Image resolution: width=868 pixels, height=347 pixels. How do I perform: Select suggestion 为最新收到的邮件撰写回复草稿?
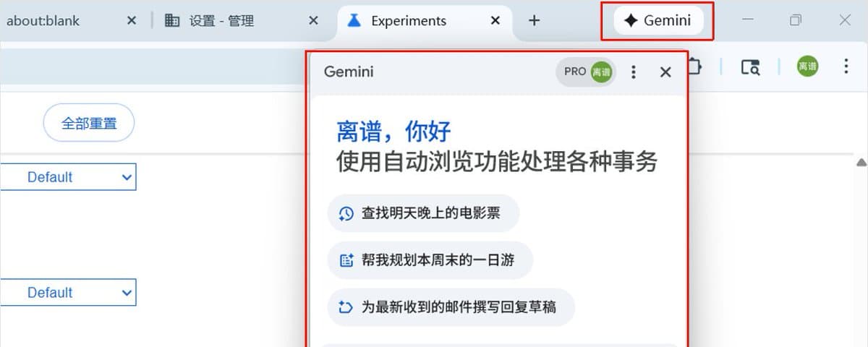(x=451, y=307)
